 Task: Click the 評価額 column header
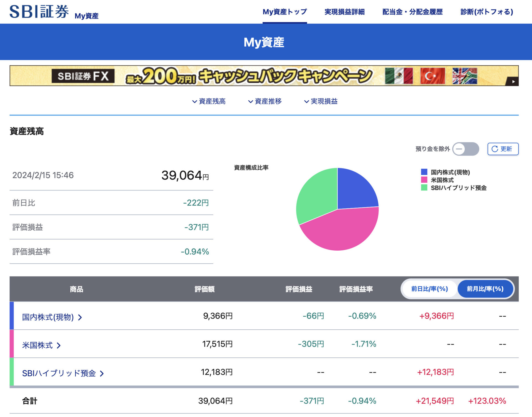tap(204, 289)
